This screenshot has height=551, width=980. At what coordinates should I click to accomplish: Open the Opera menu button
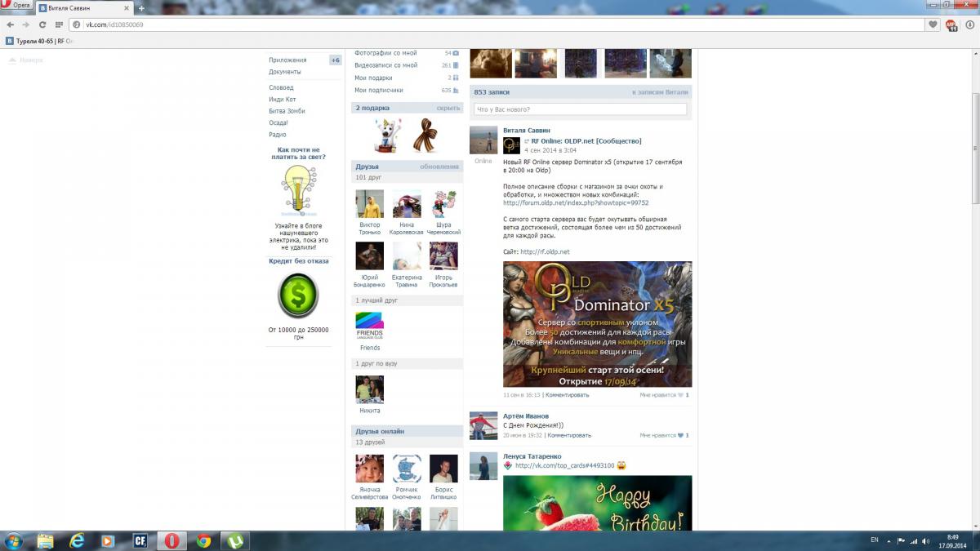click(17, 6)
